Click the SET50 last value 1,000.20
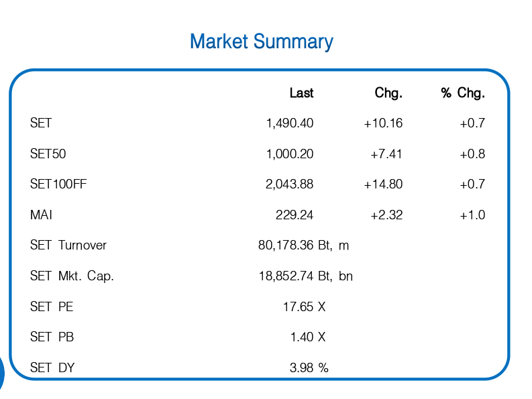Screen dimensions: 532x399 coord(290,154)
